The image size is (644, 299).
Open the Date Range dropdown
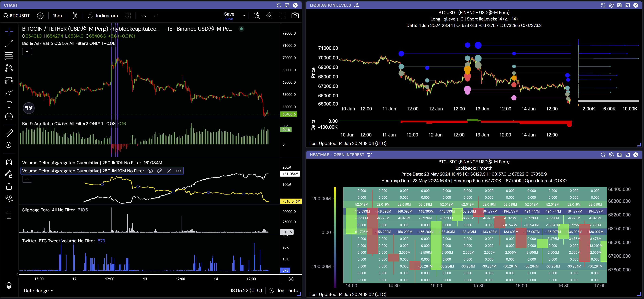(x=38, y=291)
